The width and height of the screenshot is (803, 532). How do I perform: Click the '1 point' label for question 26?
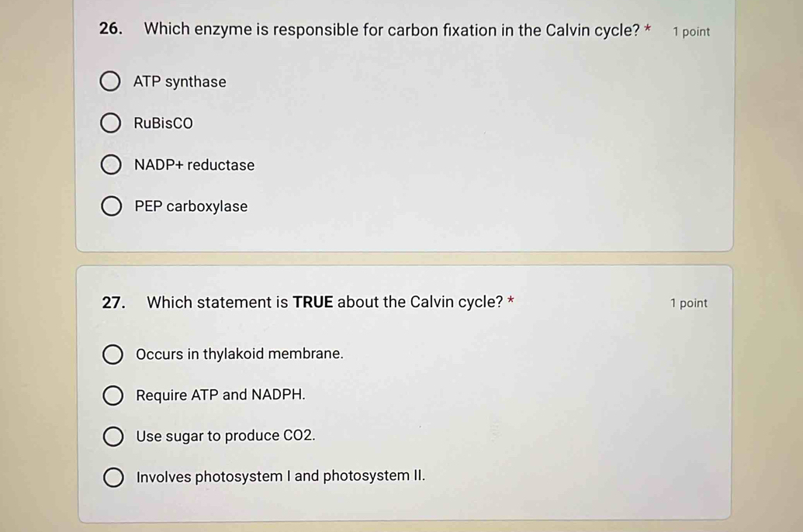click(691, 31)
